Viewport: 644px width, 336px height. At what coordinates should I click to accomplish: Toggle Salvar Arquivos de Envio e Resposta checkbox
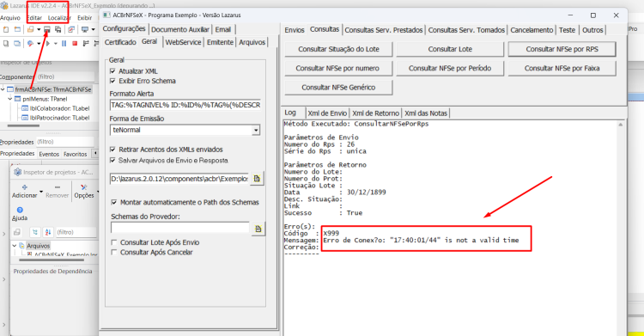pyautogui.click(x=112, y=161)
